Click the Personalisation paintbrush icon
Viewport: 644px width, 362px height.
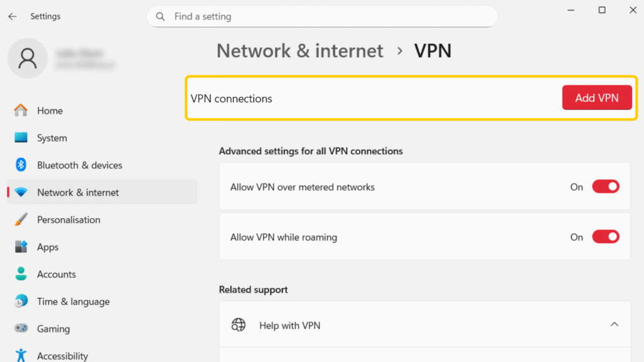(x=21, y=220)
